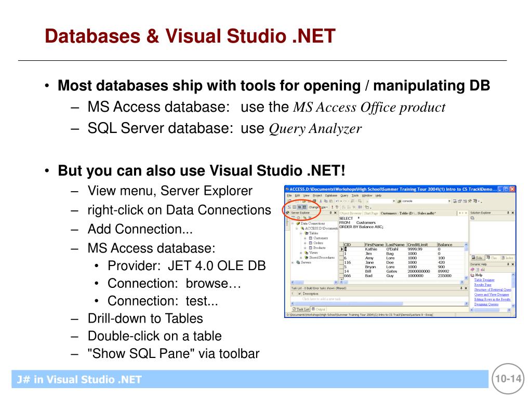The height and width of the screenshot is (399, 532).
Task: Expand the Stored Procedures node
Action: (x=301, y=258)
